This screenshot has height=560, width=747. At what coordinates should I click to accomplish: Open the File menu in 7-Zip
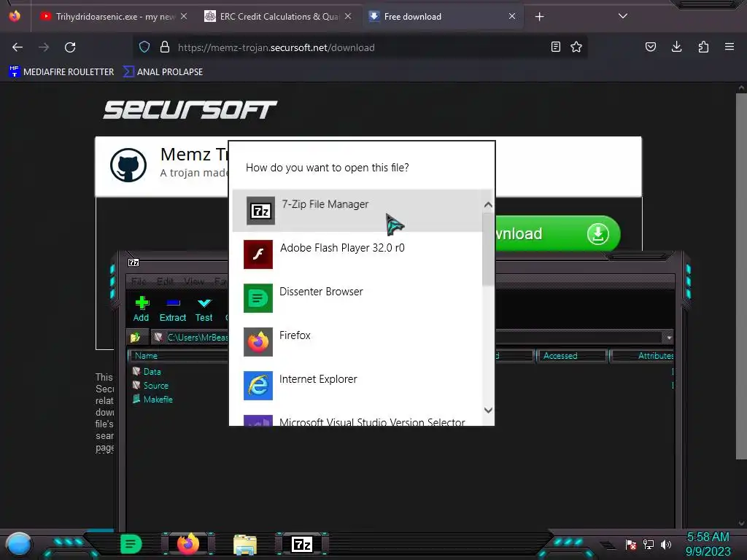pos(139,281)
